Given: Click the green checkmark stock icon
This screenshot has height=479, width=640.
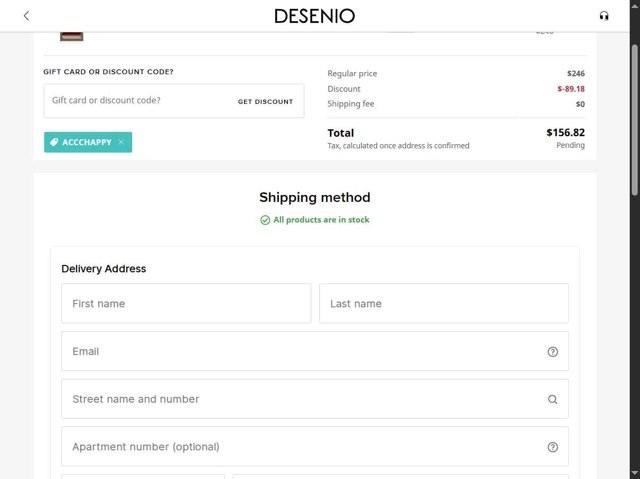Looking at the screenshot, I should [265, 220].
